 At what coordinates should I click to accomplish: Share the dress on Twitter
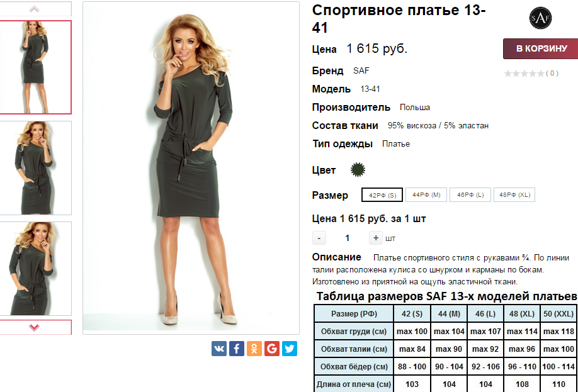(290, 348)
